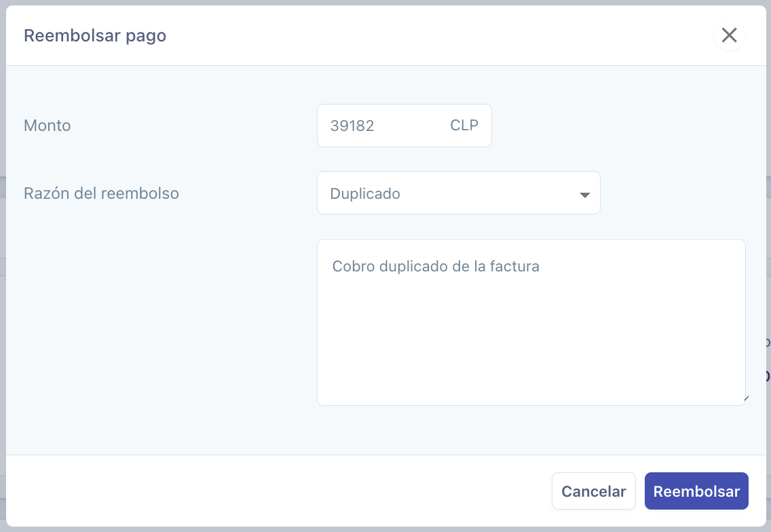Confirm with the Reembolsar button
Image resolution: width=771 pixels, height=532 pixels.
click(696, 491)
